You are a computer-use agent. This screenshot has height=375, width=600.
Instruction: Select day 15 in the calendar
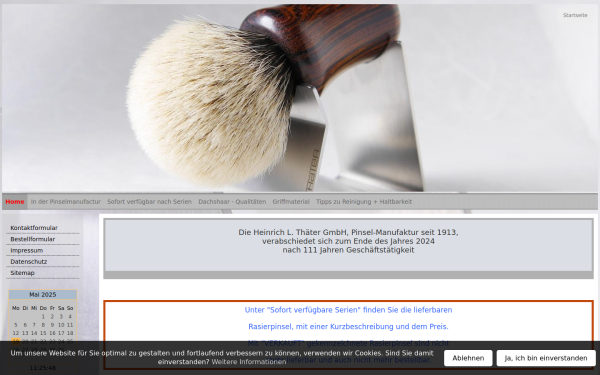click(x=43, y=333)
